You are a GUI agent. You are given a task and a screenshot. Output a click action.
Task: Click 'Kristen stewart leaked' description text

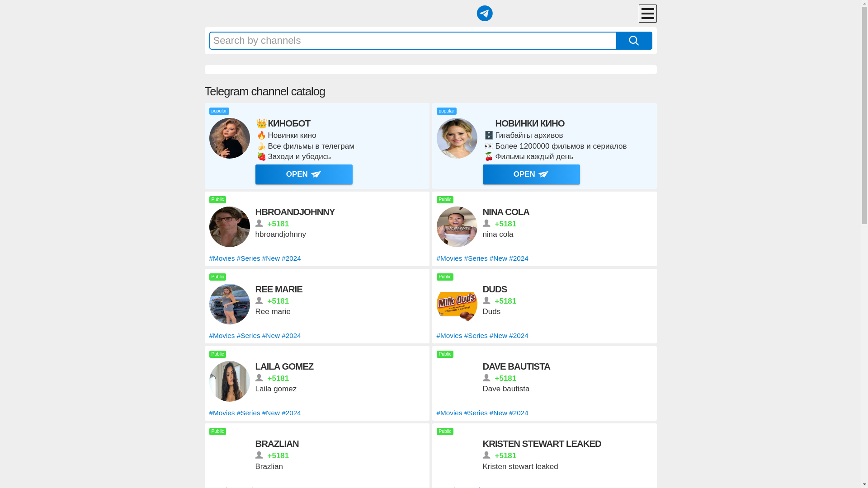coord(520,467)
